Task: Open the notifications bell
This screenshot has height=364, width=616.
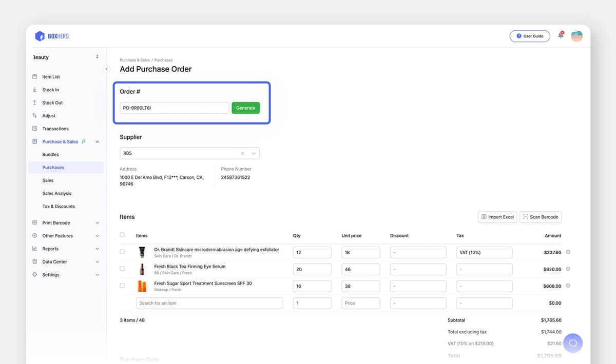Action: coord(561,36)
